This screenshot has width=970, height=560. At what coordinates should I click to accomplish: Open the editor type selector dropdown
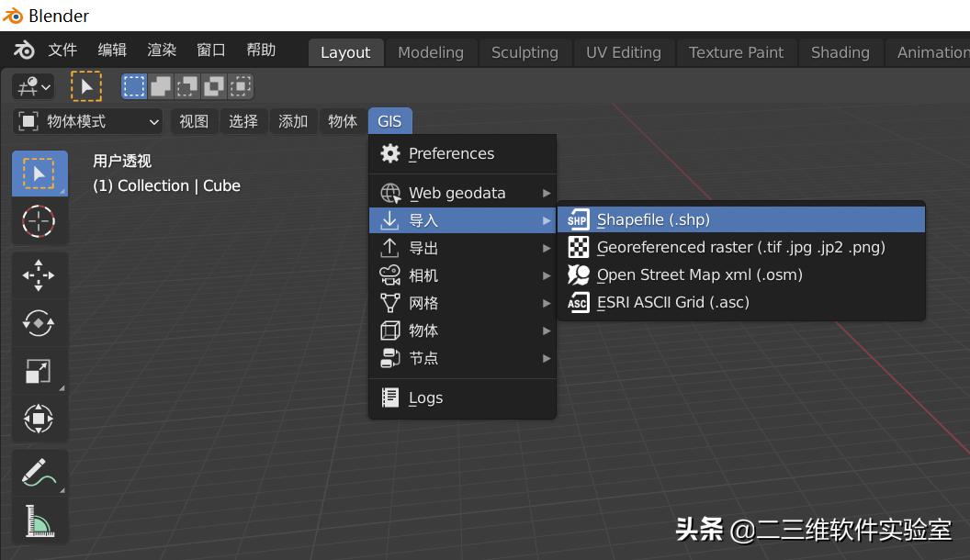pos(32,85)
